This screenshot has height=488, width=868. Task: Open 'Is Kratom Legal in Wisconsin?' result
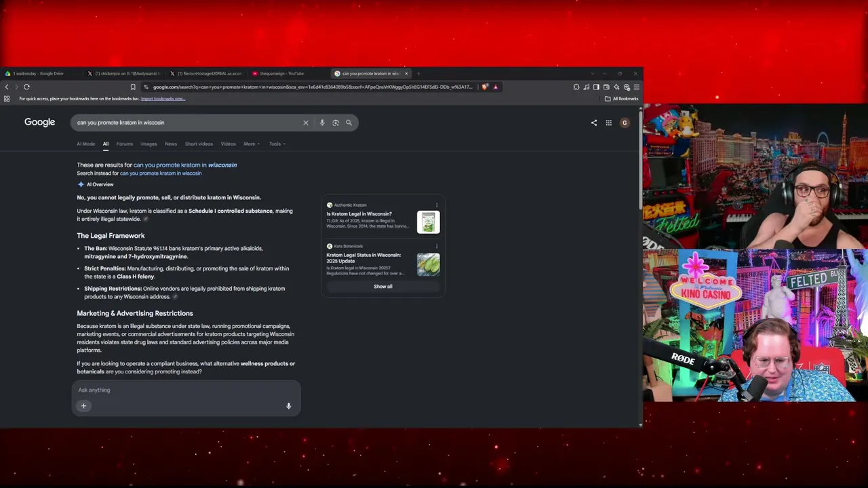[359, 214]
